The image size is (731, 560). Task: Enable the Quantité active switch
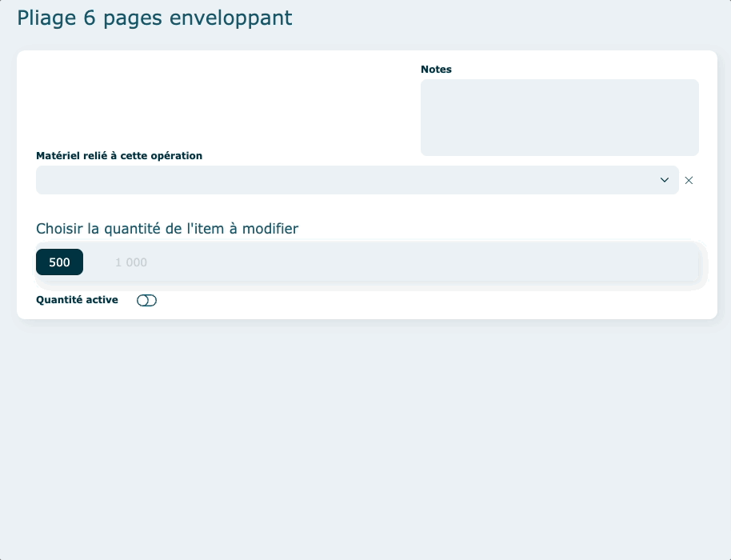tap(146, 301)
